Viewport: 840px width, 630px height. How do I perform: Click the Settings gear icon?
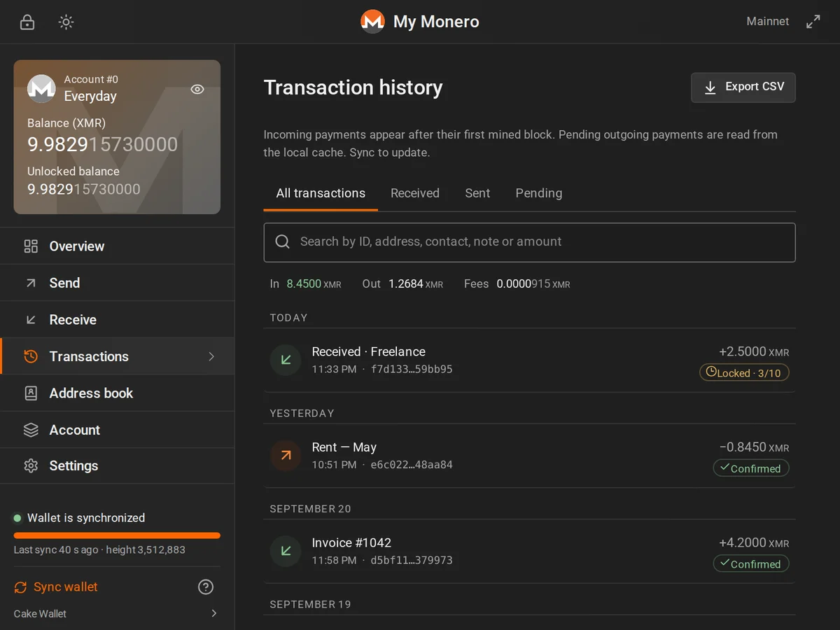(31, 465)
